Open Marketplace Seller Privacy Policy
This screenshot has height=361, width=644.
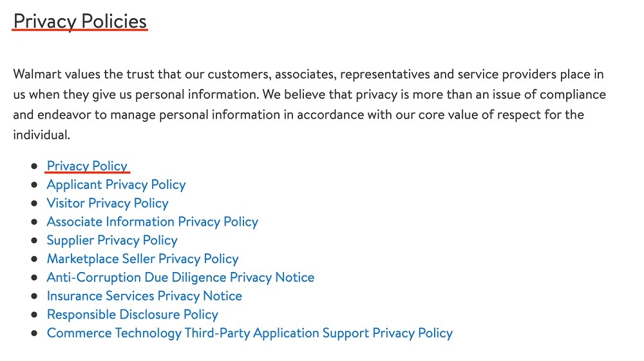(x=142, y=259)
